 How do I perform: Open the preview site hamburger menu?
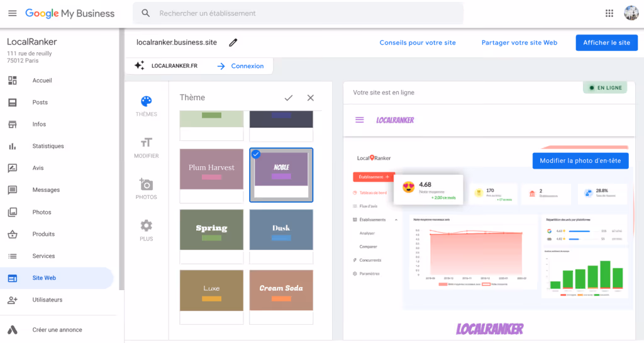359,120
